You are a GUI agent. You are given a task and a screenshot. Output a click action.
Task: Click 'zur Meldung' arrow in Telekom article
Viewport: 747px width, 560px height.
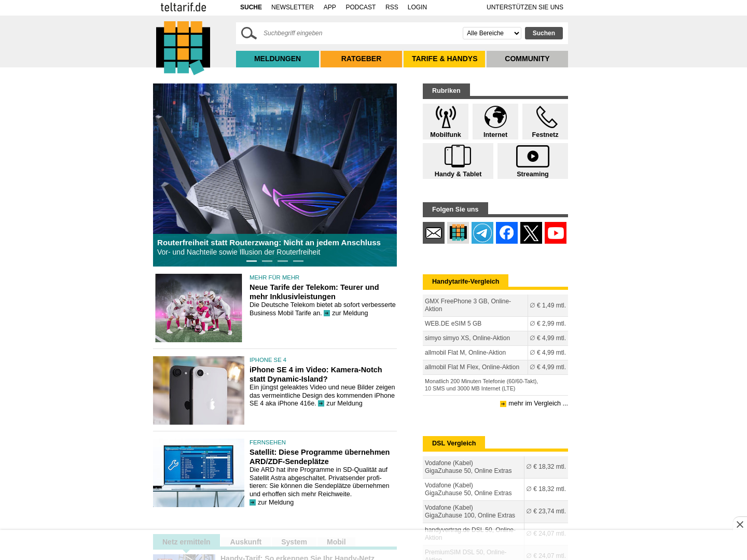coord(327,313)
